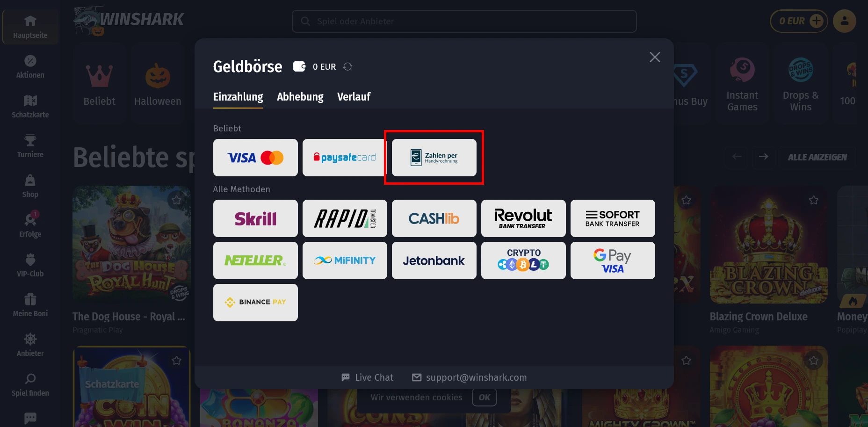
Task: Open Live Chat support link
Action: point(368,377)
